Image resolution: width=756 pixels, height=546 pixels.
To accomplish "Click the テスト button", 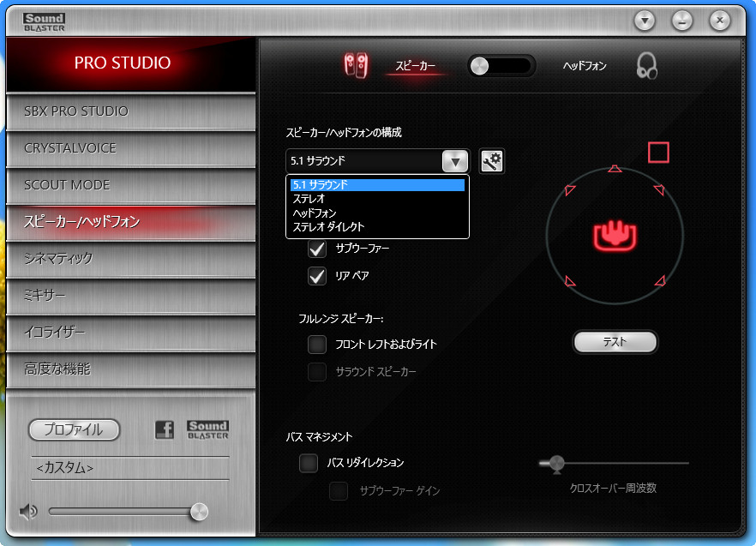I will pos(615,342).
